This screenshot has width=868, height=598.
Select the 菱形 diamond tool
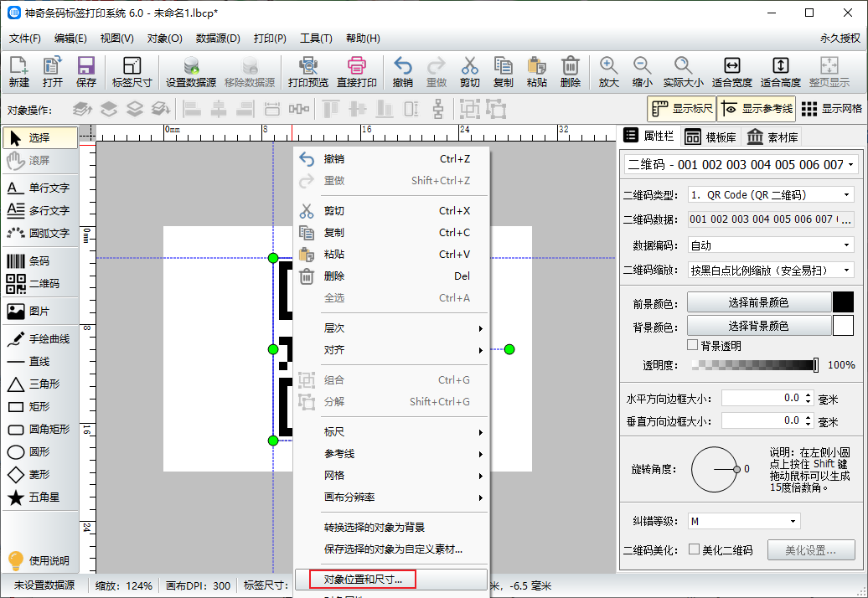pos(39,475)
